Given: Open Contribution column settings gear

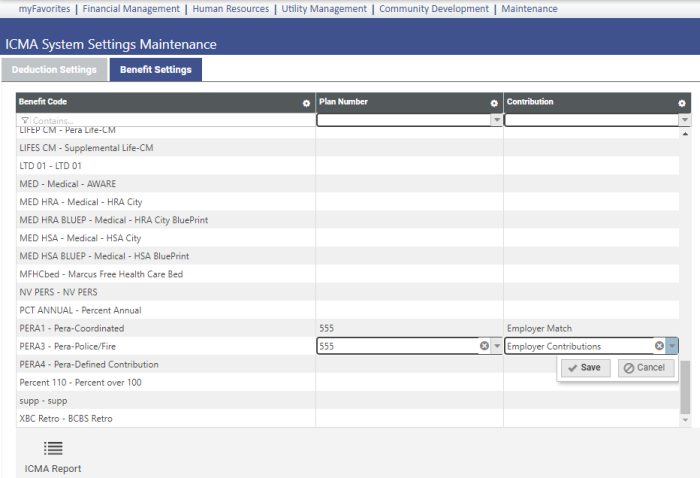Looking at the screenshot, I should pos(682,103).
